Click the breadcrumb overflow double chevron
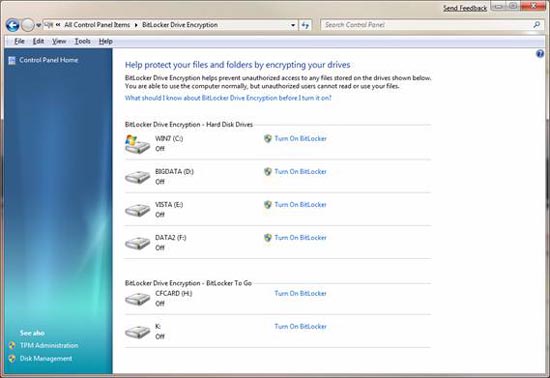The image size is (550, 378). [x=58, y=25]
